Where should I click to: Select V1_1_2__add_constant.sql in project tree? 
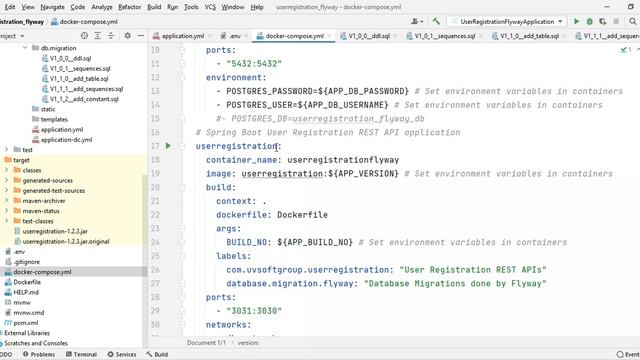(x=84, y=99)
